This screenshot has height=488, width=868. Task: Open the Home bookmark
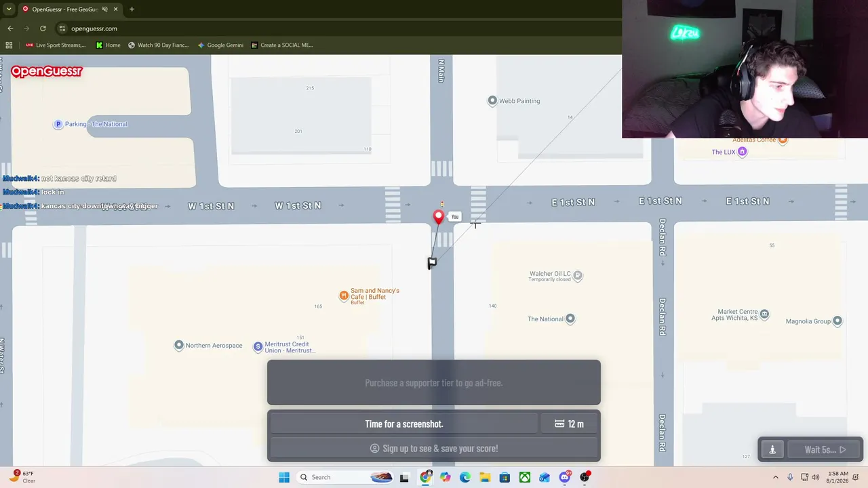pos(108,45)
